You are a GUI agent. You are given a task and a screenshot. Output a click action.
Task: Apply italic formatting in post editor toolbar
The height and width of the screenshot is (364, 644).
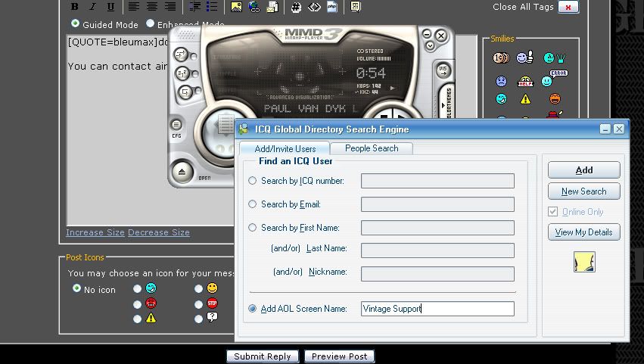(93, 7)
